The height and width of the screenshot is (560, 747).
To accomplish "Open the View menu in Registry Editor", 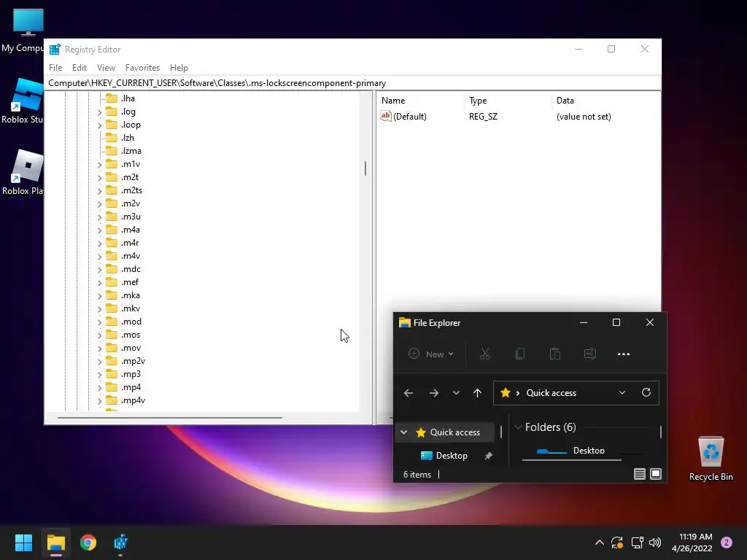I will coord(106,68).
